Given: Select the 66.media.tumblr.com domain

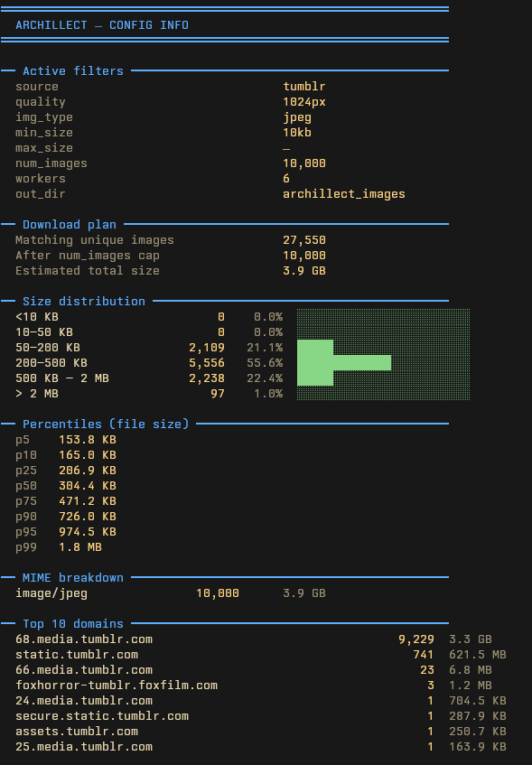Looking at the screenshot, I should point(83,670).
